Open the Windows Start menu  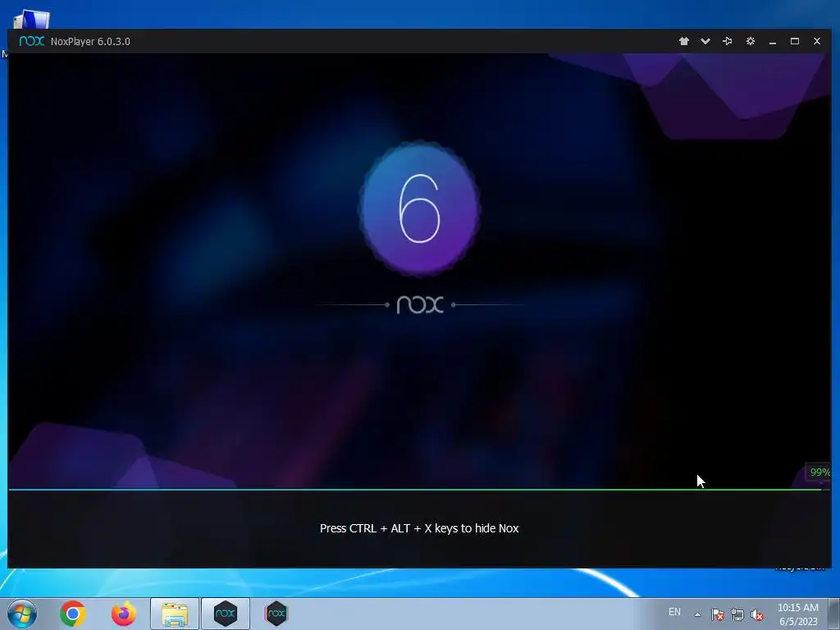22,614
